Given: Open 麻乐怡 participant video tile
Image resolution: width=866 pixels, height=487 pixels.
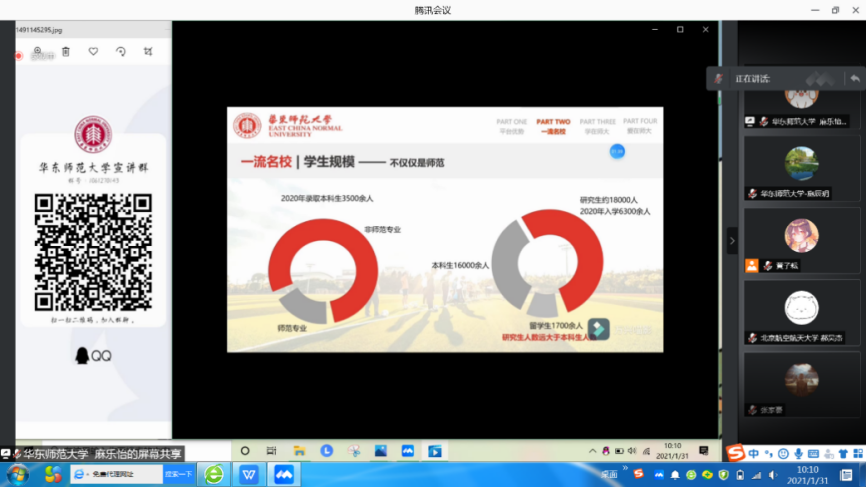Looking at the screenshot, I should (x=801, y=108).
